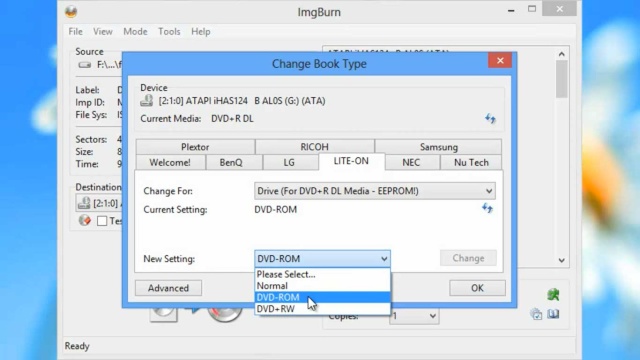Image resolution: width=640 pixels, height=360 pixels.
Task: Switch to the Samsung tab
Action: 439,147
